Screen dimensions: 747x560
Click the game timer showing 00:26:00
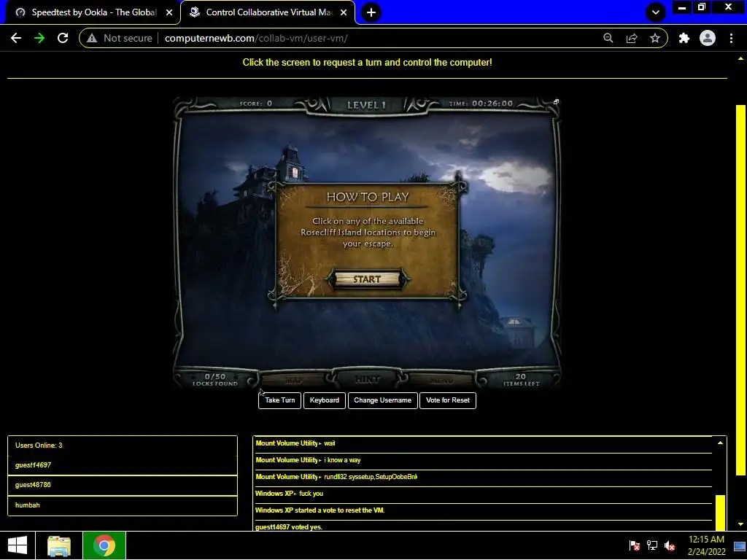click(x=481, y=104)
